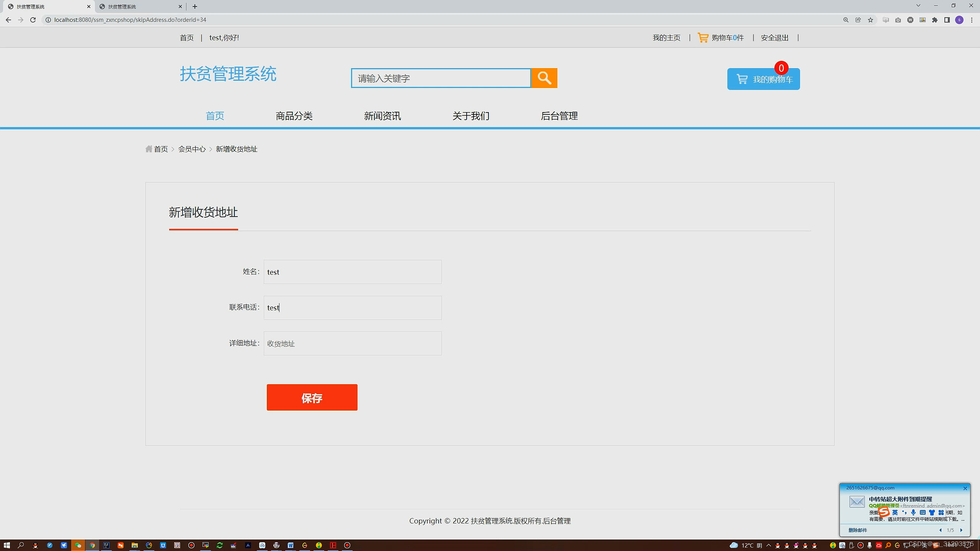980x551 pixels.
Task: Open 关于我们 navigation menu
Action: coord(471,116)
